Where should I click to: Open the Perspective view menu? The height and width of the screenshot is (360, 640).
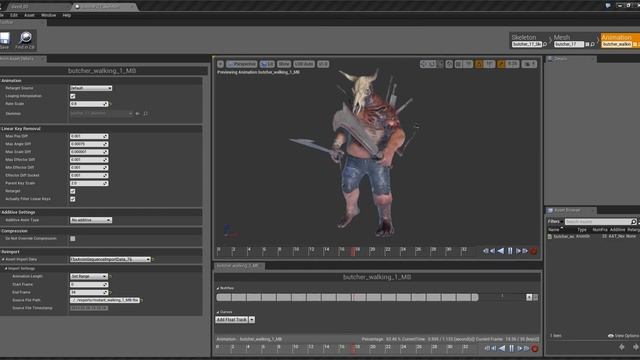coord(242,64)
